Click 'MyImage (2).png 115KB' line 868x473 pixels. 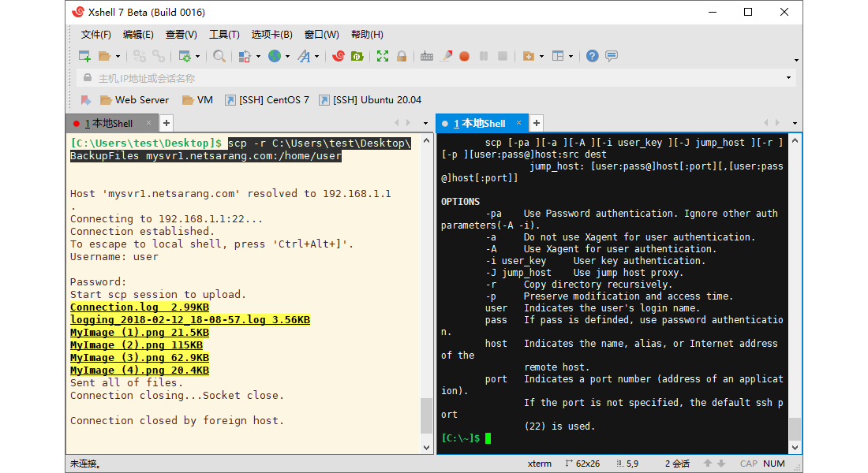click(137, 345)
